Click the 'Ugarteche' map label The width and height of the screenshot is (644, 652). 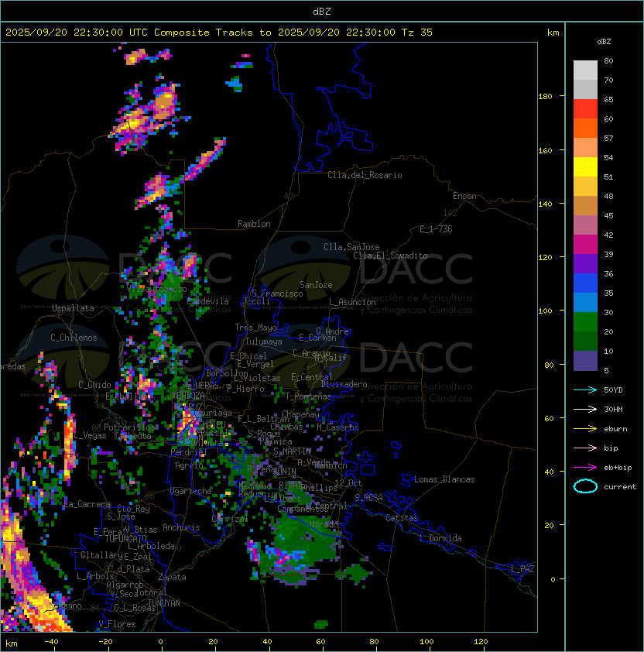click(191, 491)
